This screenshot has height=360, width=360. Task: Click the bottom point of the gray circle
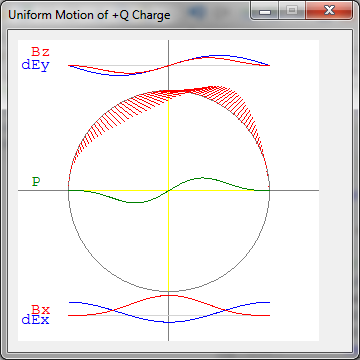169,291
